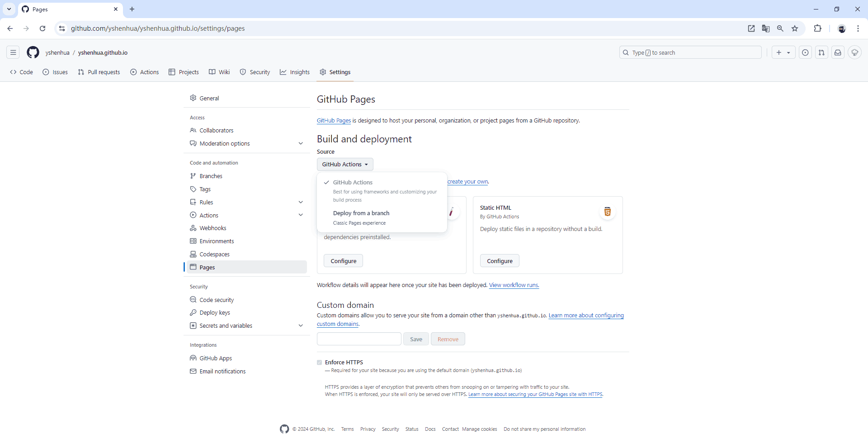This screenshot has height=443, width=868.
Task: Switch to the Insights tab
Action: click(x=295, y=72)
